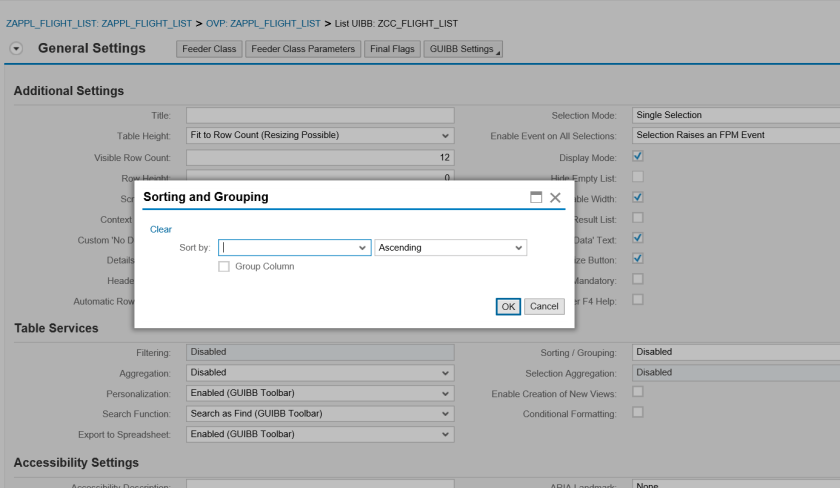This screenshot has width=840, height=488.
Task: Enable the Group Column checkbox
Action: click(x=224, y=266)
